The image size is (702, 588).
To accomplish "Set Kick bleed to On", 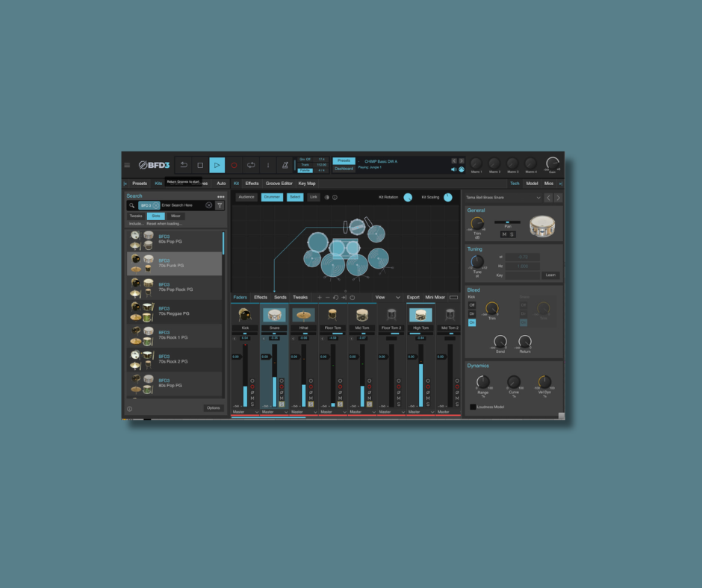I will click(472, 322).
